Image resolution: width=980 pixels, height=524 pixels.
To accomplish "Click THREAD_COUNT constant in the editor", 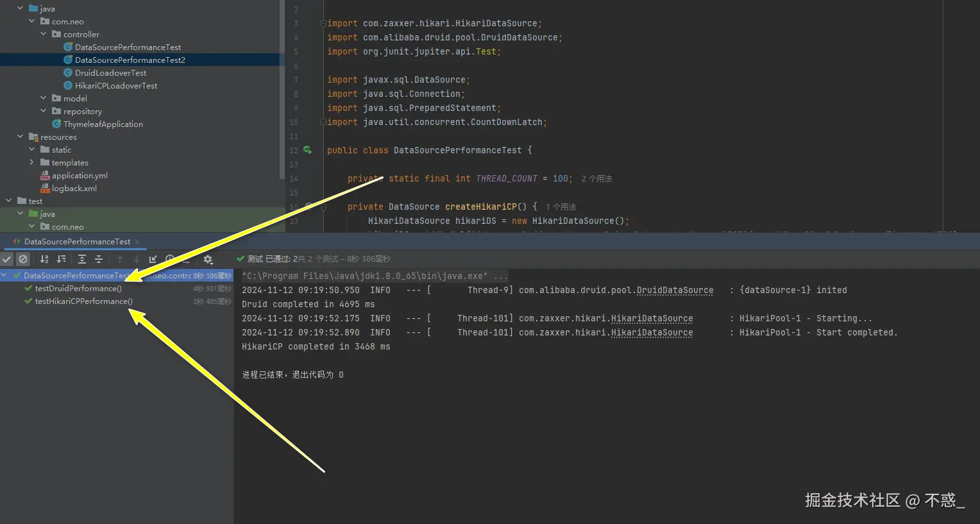I will click(x=507, y=178).
